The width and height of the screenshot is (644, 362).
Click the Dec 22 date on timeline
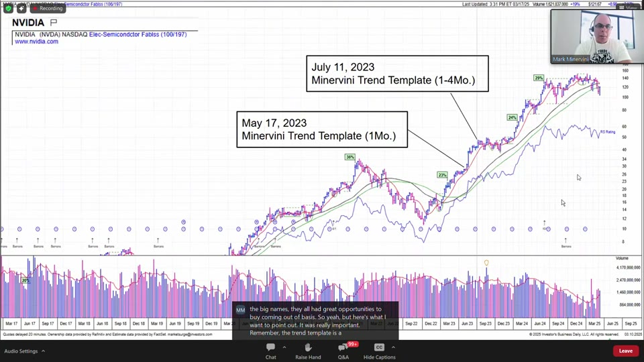coord(431,323)
